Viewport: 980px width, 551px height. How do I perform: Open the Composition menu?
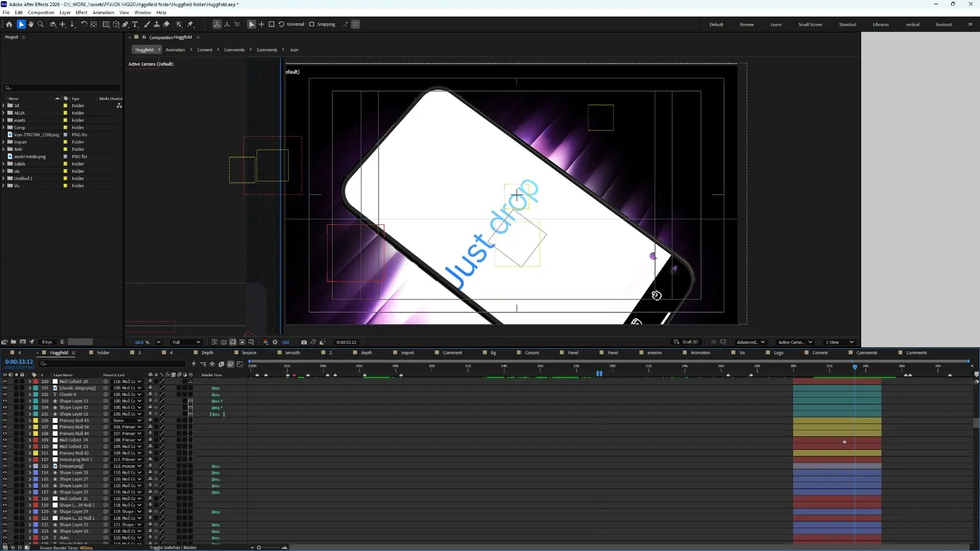coord(41,12)
